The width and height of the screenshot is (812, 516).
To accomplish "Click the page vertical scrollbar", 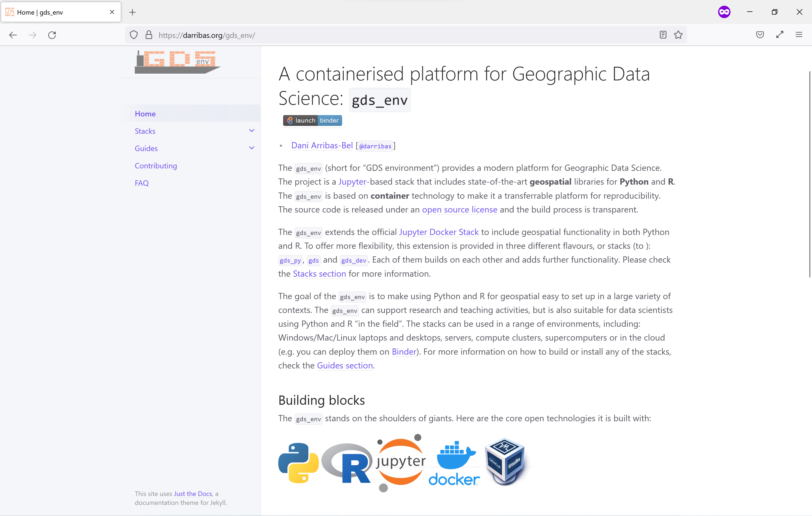I will point(809,174).
